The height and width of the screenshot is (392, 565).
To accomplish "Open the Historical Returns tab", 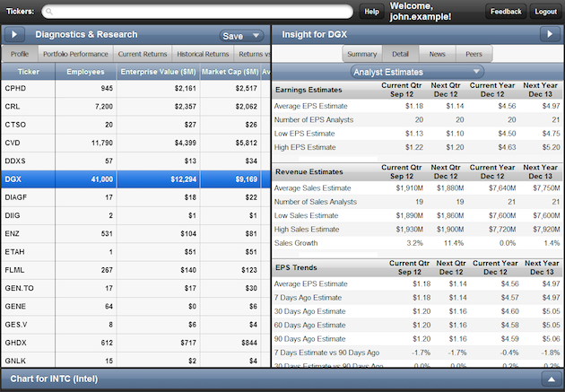I will (x=203, y=54).
